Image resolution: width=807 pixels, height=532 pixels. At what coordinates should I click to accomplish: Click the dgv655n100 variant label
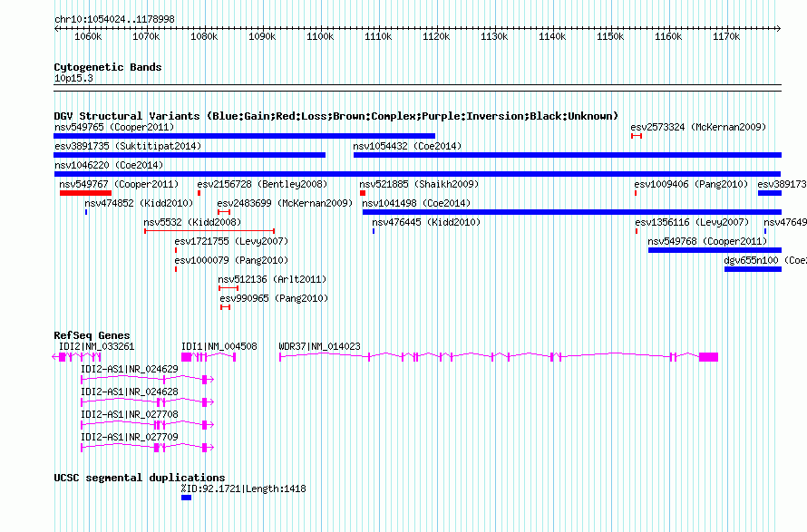pyautogui.click(x=765, y=260)
